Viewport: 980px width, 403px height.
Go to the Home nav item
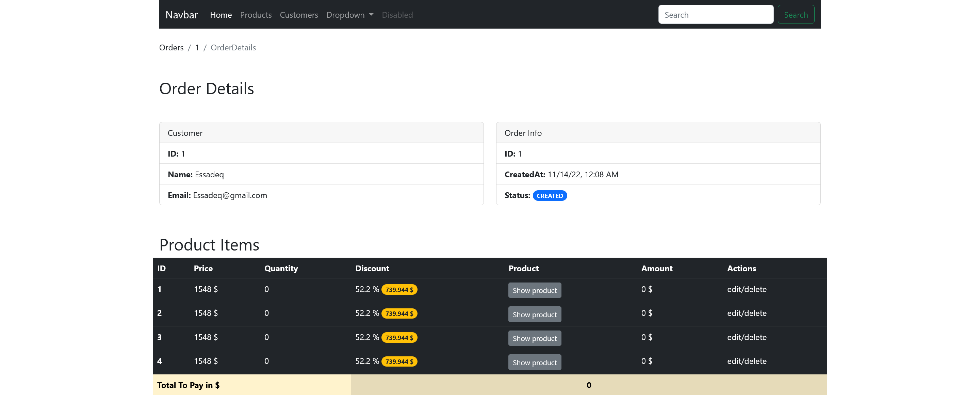click(x=220, y=15)
